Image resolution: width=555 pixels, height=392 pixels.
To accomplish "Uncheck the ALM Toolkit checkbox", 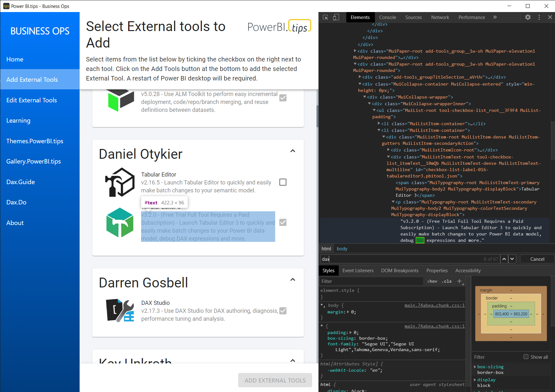I will click(283, 98).
